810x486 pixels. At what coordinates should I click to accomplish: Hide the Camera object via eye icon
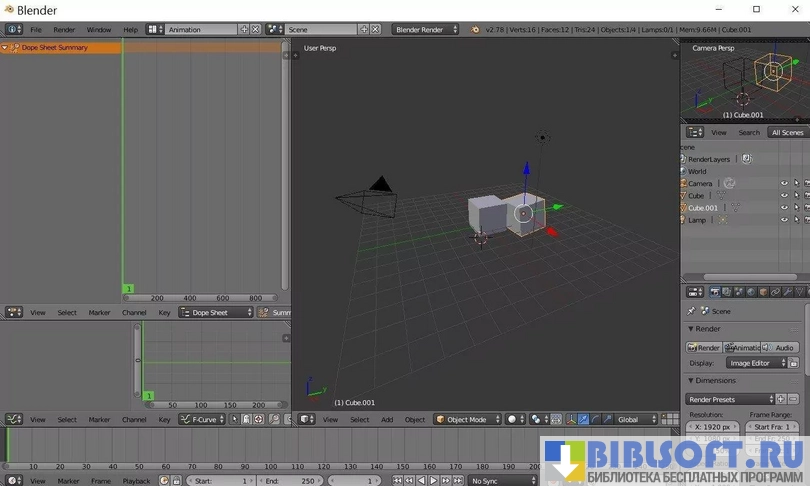point(784,184)
